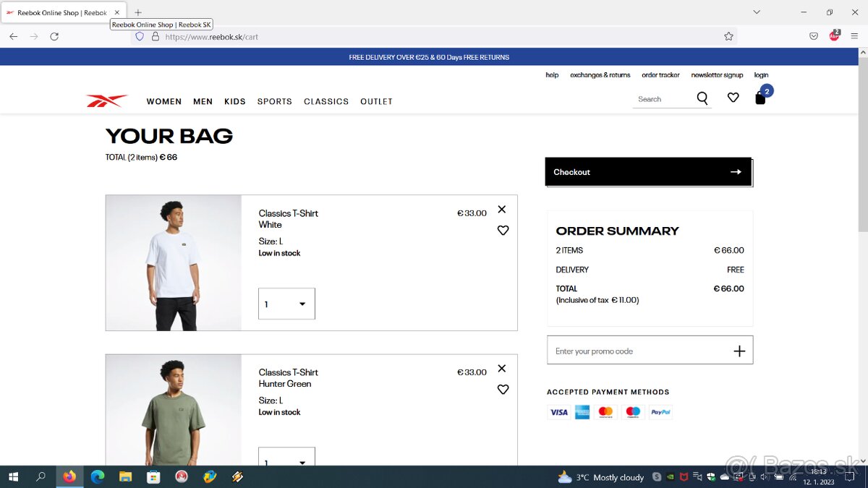Bookmark this page with star icon

[x=728, y=36]
